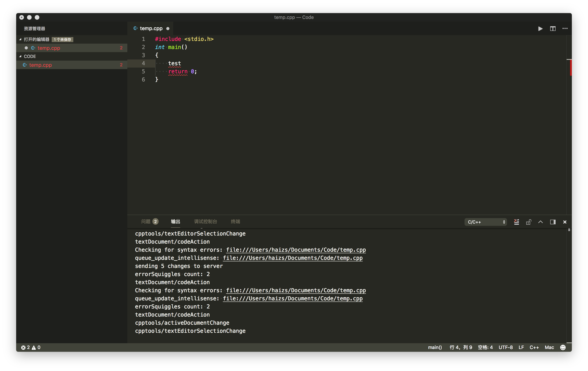Viewport: 588px width, 371px height.
Task: Split the editor into two panes
Action: pos(553,28)
